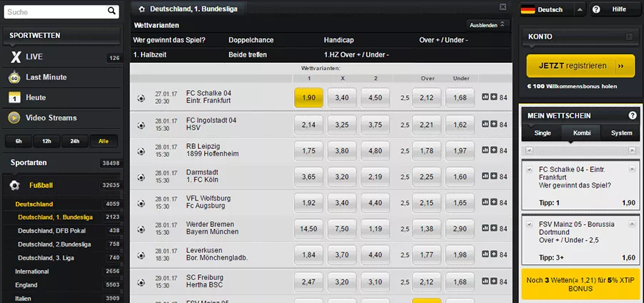This screenshot has width=644, height=303.
Task: Collapse Wettvarianten with Ausblenden
Action: coord(487,24)
